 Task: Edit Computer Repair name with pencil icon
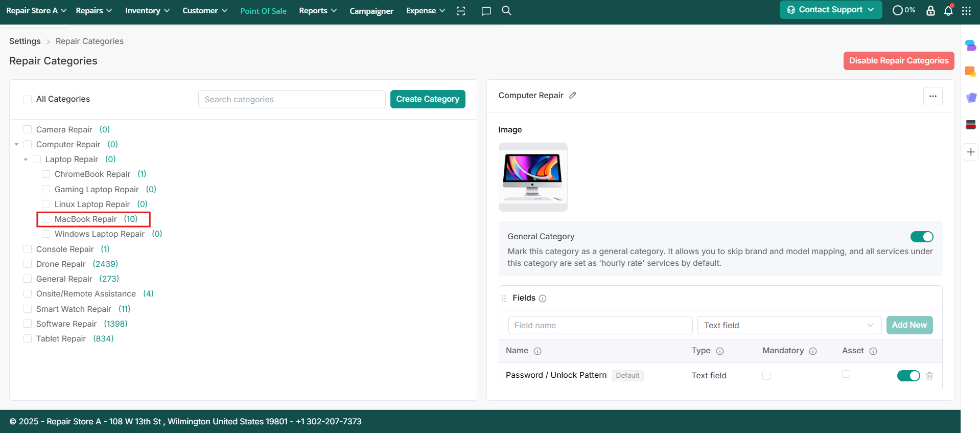click(x=573, y=96)
